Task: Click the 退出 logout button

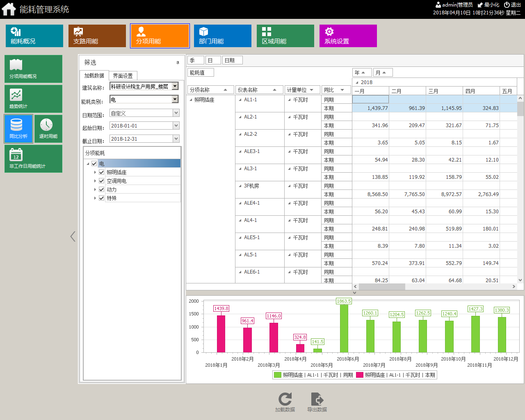Action: click(x=512, y=5)
